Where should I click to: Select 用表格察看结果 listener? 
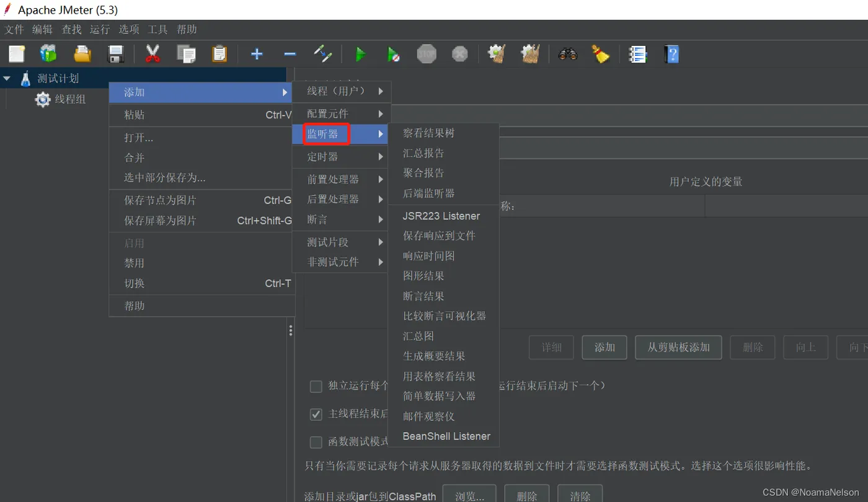(x=443, y=376)
